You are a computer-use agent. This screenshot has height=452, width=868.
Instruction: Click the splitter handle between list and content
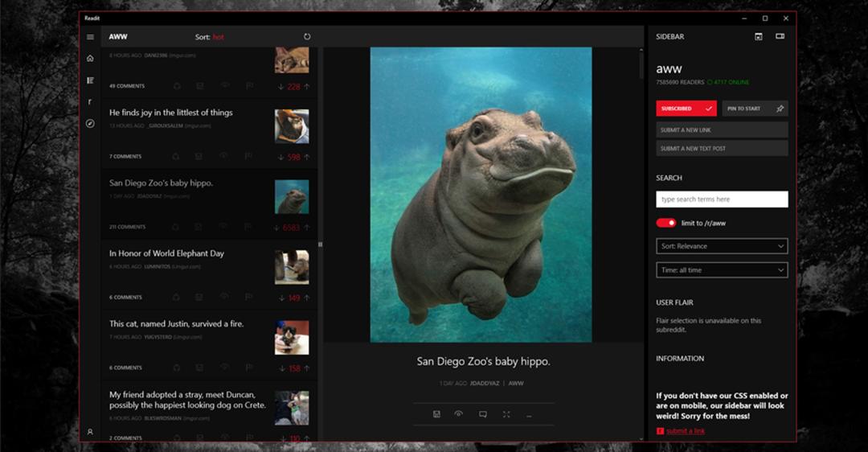point(320,244)
